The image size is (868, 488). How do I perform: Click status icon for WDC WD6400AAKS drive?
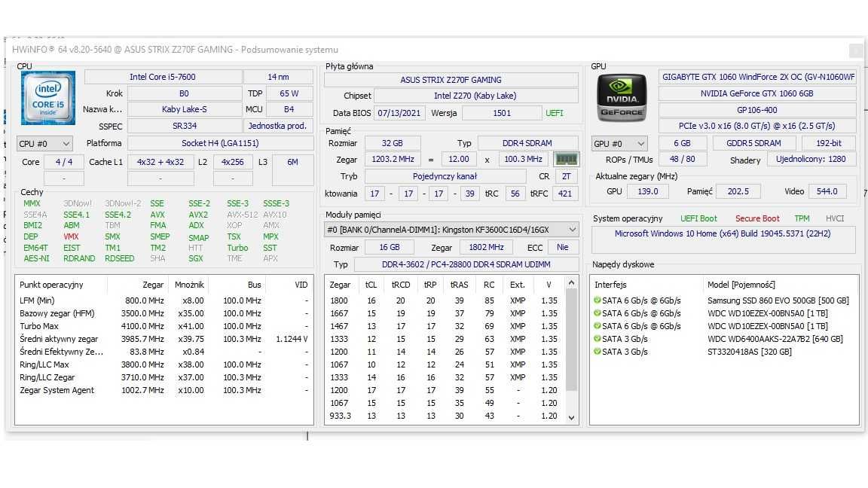pyautogui.click(x=598, y=339)
